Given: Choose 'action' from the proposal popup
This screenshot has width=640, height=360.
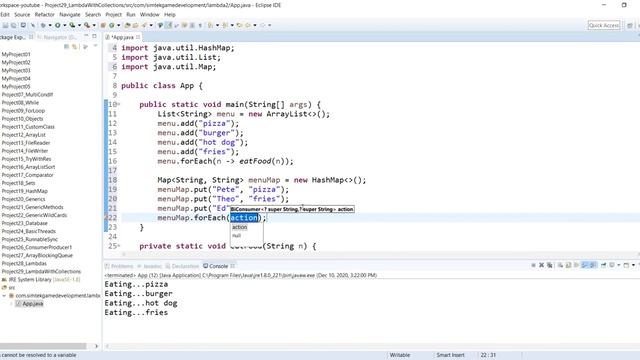Looking at the screenshot, I should pos(240,227).
